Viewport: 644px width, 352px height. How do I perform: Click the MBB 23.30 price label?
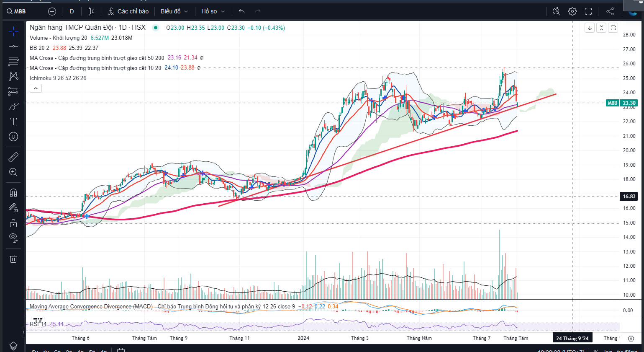(x=621, y=103)
